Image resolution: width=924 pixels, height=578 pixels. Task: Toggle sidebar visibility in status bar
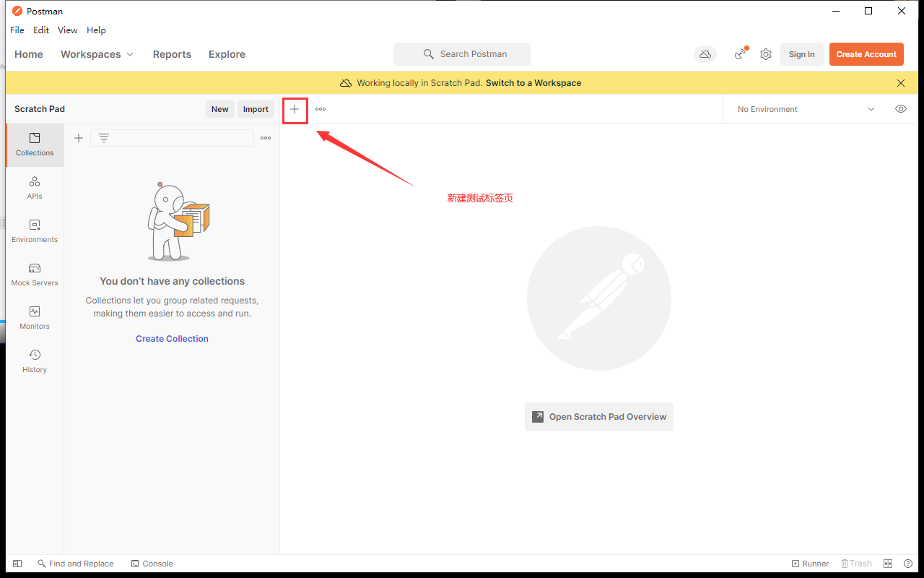tap(17, 564)
